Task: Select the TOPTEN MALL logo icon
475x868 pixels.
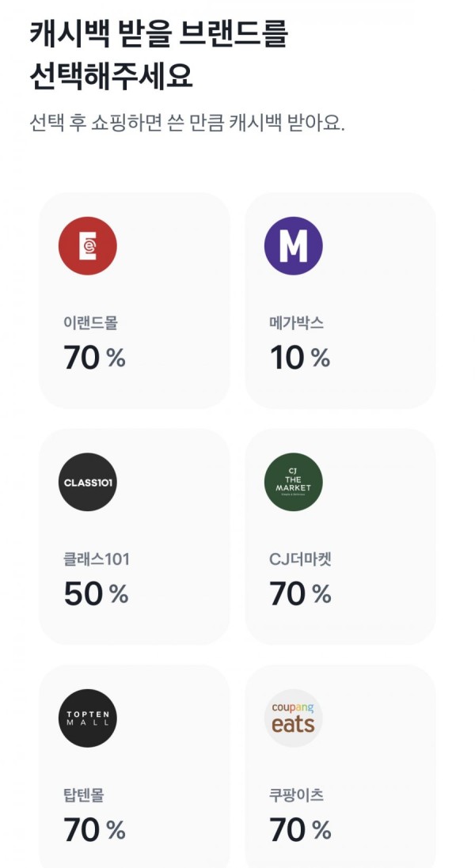Action: (87, 718)
